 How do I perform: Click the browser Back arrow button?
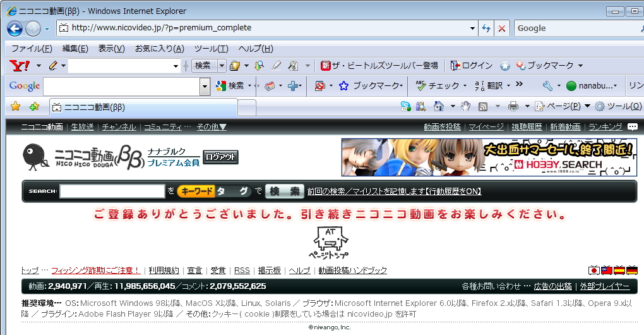coord(15,28)
